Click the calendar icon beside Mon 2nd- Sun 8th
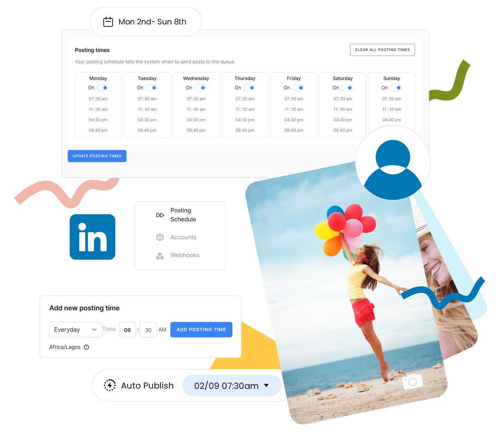This screenshot has height=432, width=504. pos(108,22)
